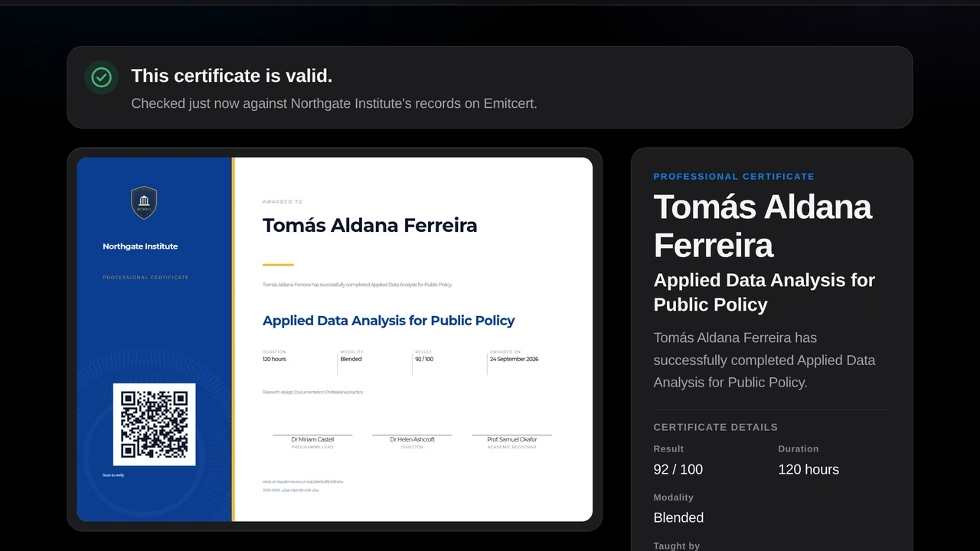Click '120 hours' under DURATION on certificate
The image size is (980, 551).
click(x=274, y=359)
